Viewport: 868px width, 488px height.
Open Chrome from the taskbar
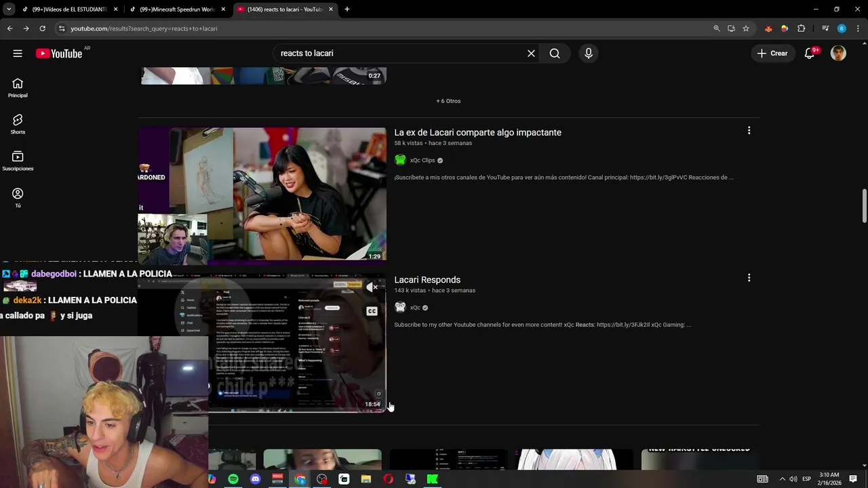300,479
